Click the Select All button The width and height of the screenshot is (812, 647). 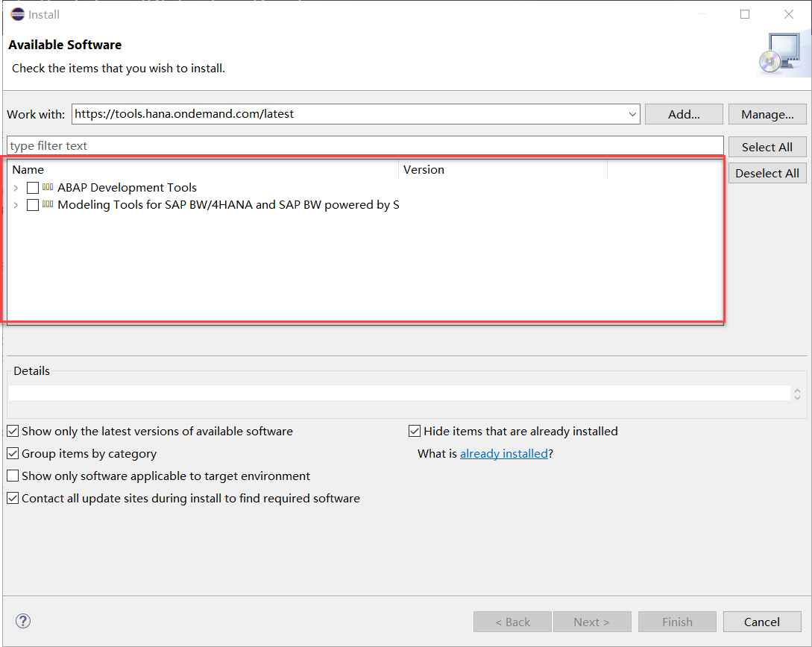[x=767, y=147]
